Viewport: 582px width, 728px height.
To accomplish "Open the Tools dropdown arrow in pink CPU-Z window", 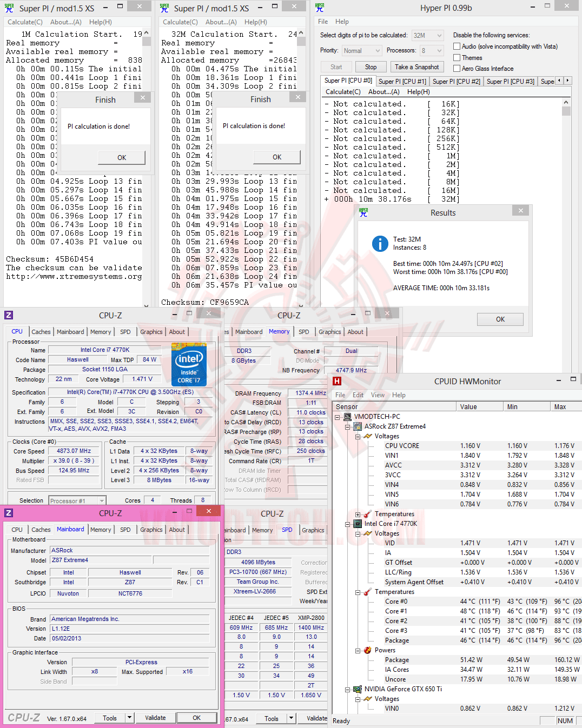I will pos(129,718).
